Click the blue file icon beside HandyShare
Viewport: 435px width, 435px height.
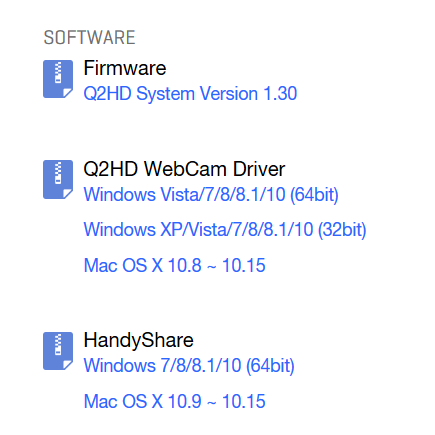[58, 351]
